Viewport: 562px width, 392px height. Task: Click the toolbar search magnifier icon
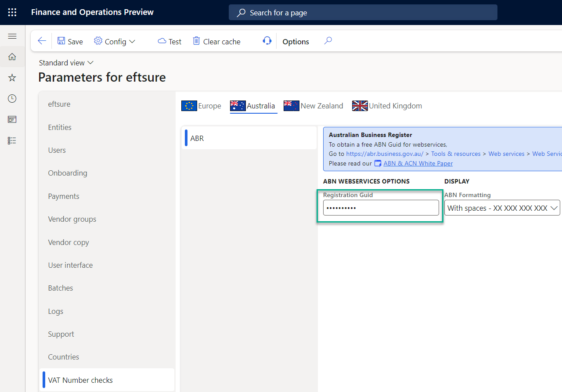328,41
